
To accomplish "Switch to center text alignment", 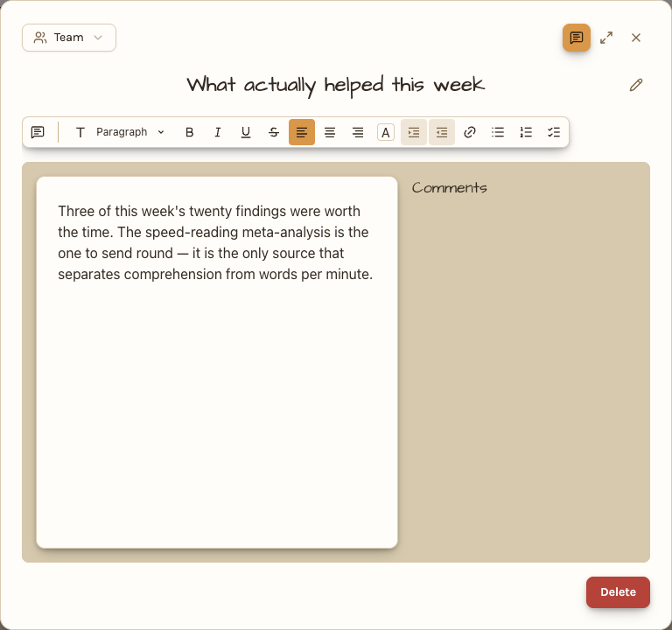I will [x=330, y=132].
